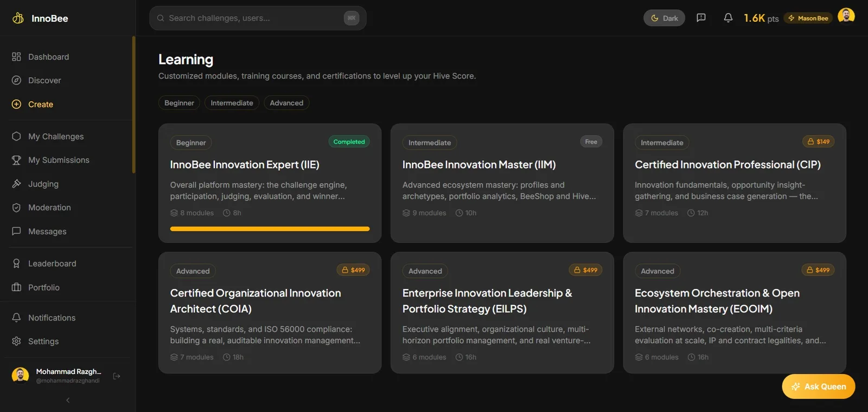The height and width of the screenshot is (412, 868).
Task: Filter courses by Advanced level
Action: tap(286, 103)
